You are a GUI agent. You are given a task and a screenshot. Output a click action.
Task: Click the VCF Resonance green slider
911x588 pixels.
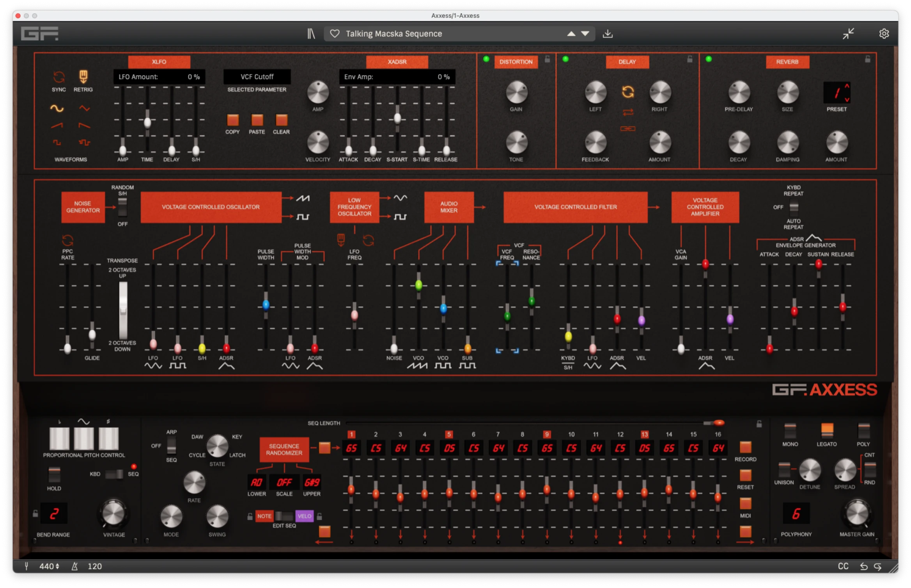pos(531,301)
